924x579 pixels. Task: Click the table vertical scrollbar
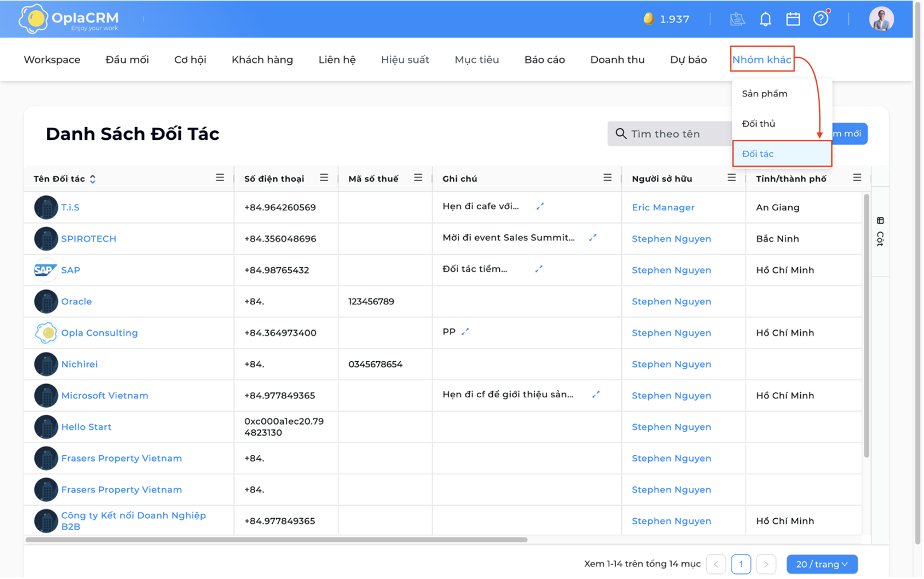pyautogui.click(x=866, y=326)
